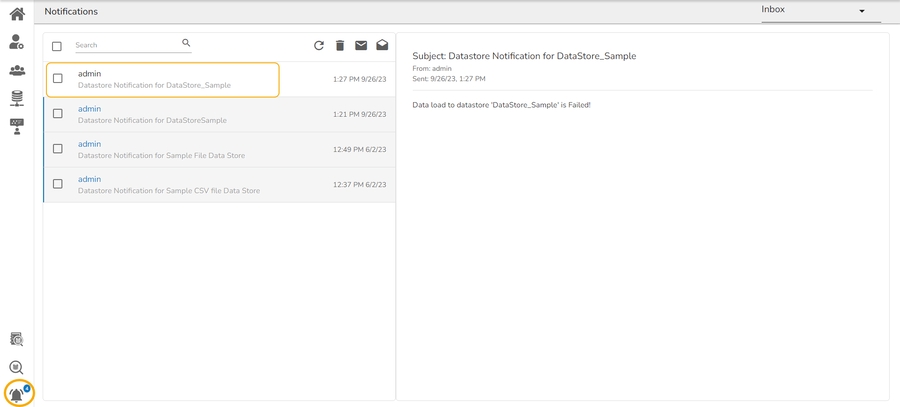Click the notifications bell icon
900x407 pixels.
[x=18, y=394]
